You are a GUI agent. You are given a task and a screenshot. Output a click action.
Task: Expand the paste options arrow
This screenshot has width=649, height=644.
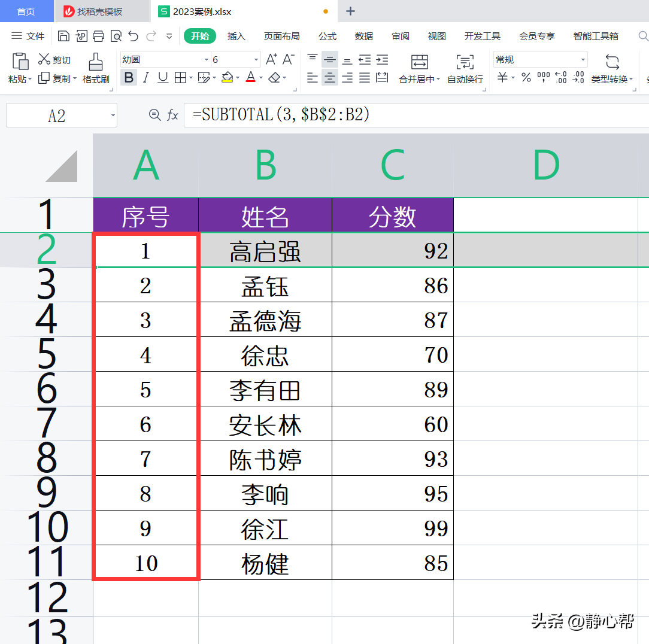click(x=30, y=78)
